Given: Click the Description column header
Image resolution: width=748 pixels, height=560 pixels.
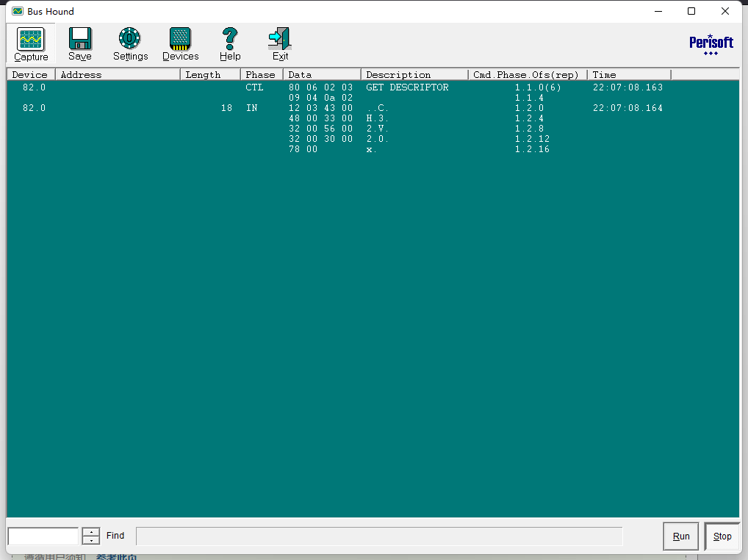Looking at the screenshot, I should point(414,74).
